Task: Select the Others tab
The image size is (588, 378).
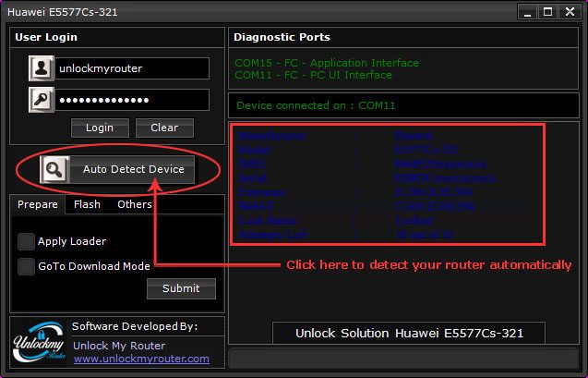Action: coord(134,204)
